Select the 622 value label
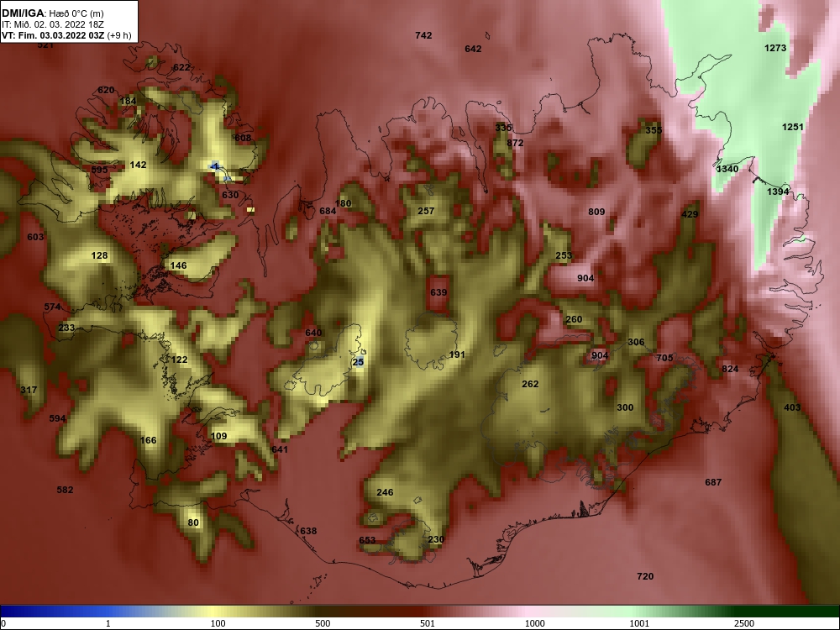The image size is (840, 630). pyautogui.click(x=181, y=67)
